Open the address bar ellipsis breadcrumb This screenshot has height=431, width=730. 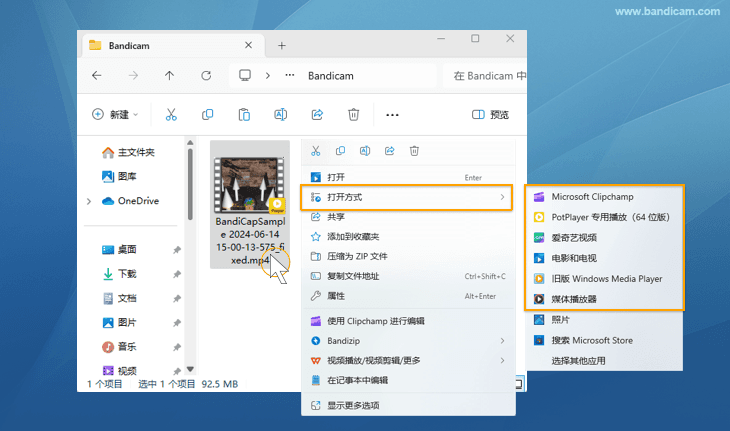click(x=290, y=75)
